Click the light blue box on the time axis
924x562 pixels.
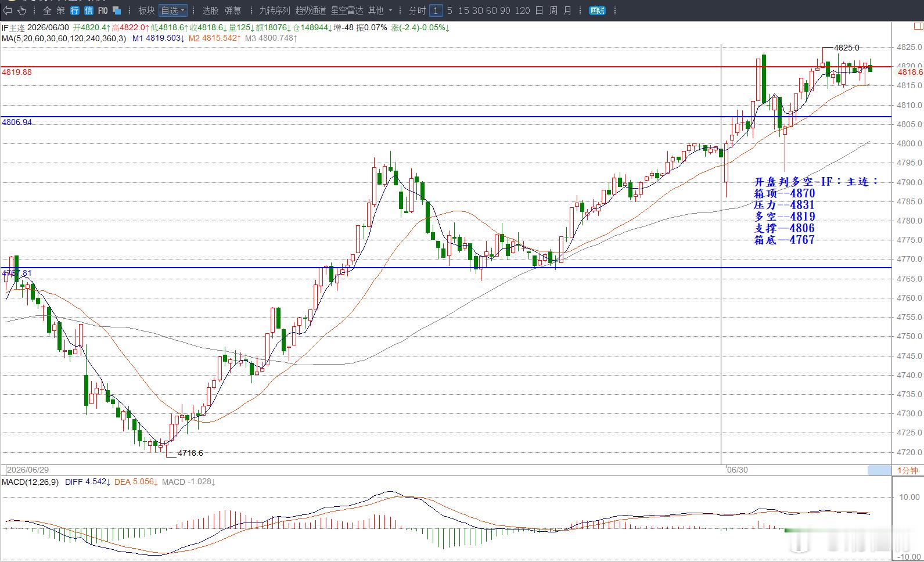click(x=879, y=470)
